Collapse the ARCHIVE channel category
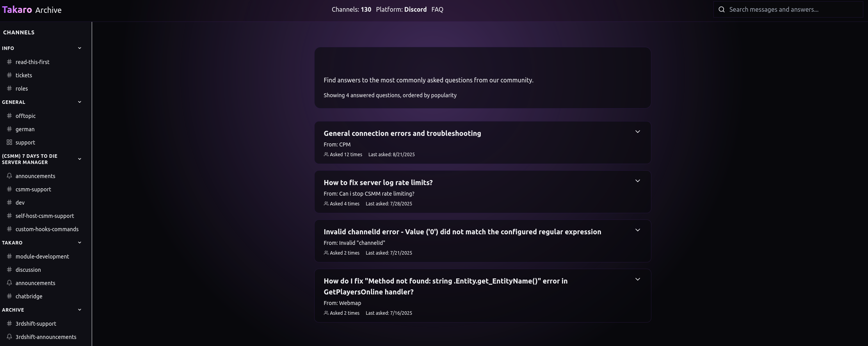Screen dimensions: 868x346 tap(80, 310)
